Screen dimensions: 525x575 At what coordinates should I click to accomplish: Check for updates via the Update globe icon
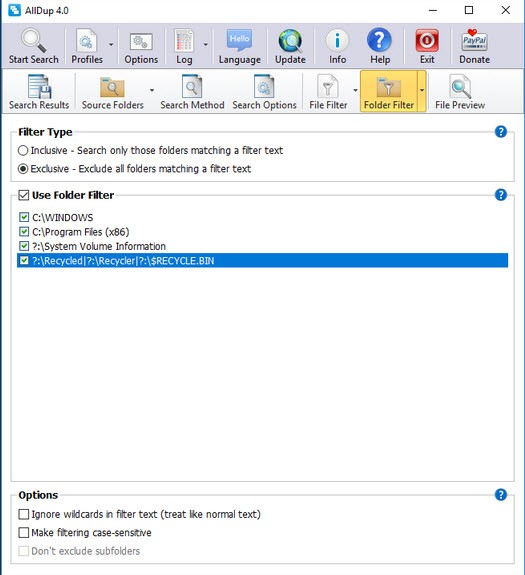[290, 41]
